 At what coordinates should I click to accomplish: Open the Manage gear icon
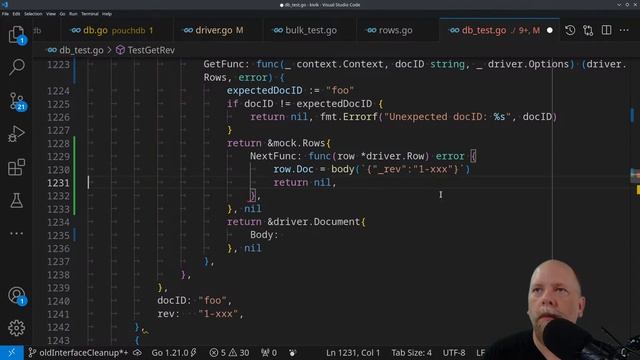point(16,328)
